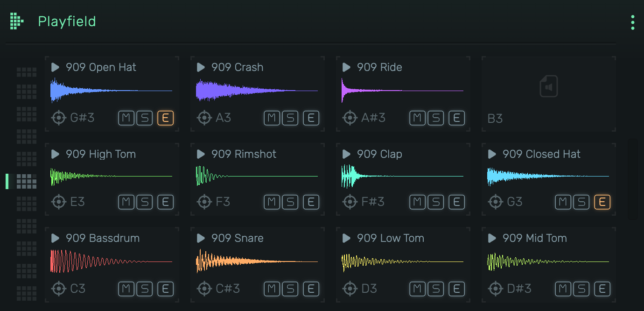The width and height of the screenshot is (644, 311).
Task: Click the target icon beside G3
Action: 495,202
